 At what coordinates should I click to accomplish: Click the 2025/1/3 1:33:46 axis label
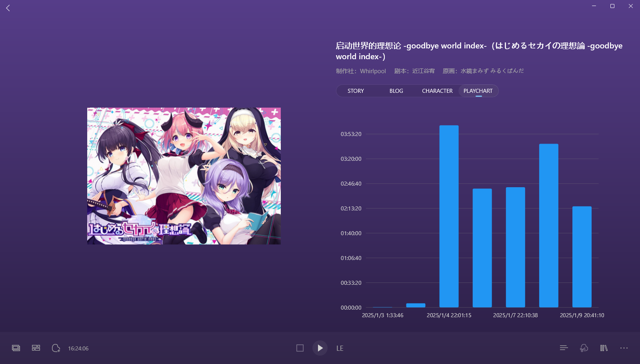382,315
